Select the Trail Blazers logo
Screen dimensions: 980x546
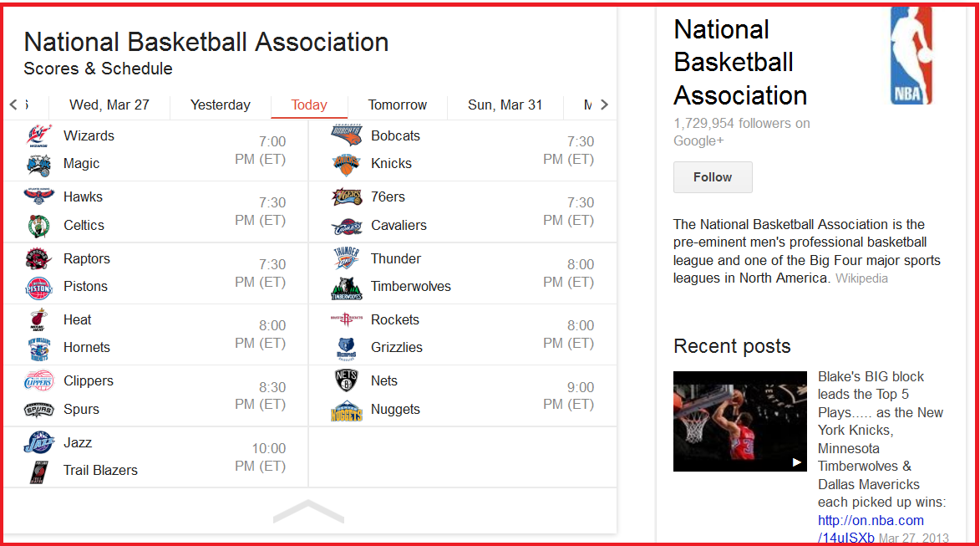coord(38,472)
